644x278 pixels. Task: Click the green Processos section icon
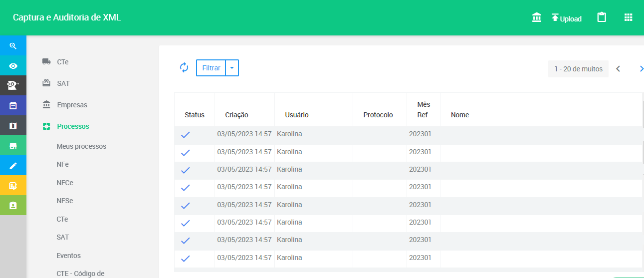(46, 126)
